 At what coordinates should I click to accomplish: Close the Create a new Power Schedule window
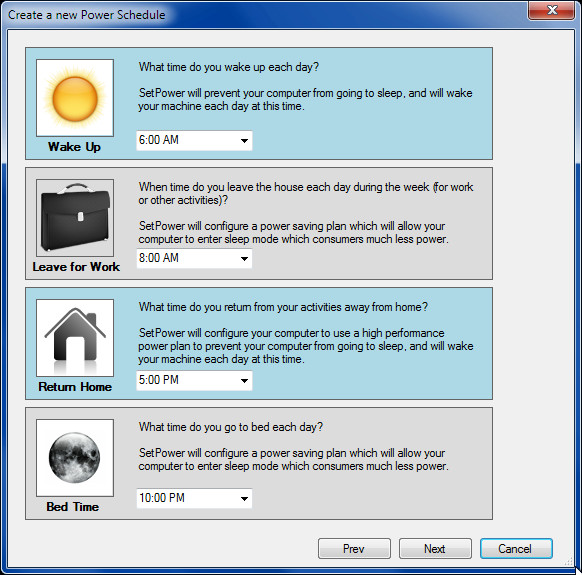[552, 10]
